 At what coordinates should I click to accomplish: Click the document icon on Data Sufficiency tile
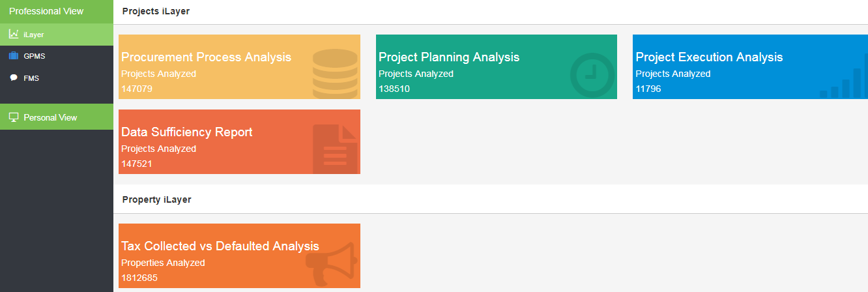point(335,149)
